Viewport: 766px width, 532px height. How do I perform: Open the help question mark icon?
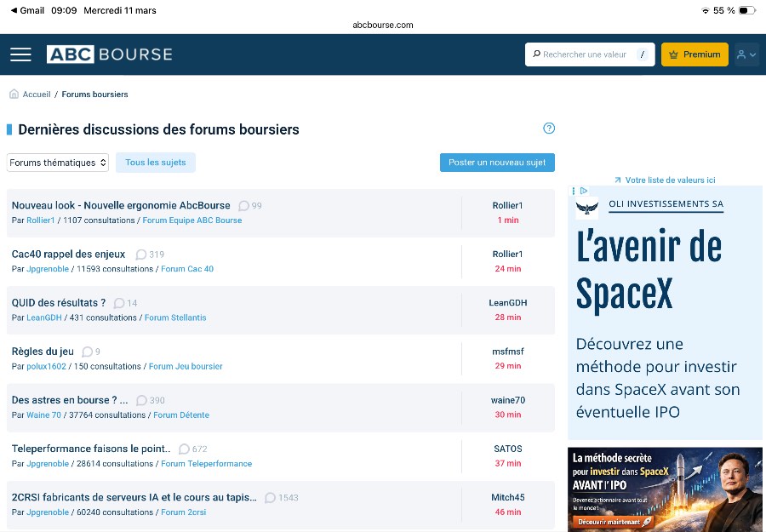click(549, 129)
